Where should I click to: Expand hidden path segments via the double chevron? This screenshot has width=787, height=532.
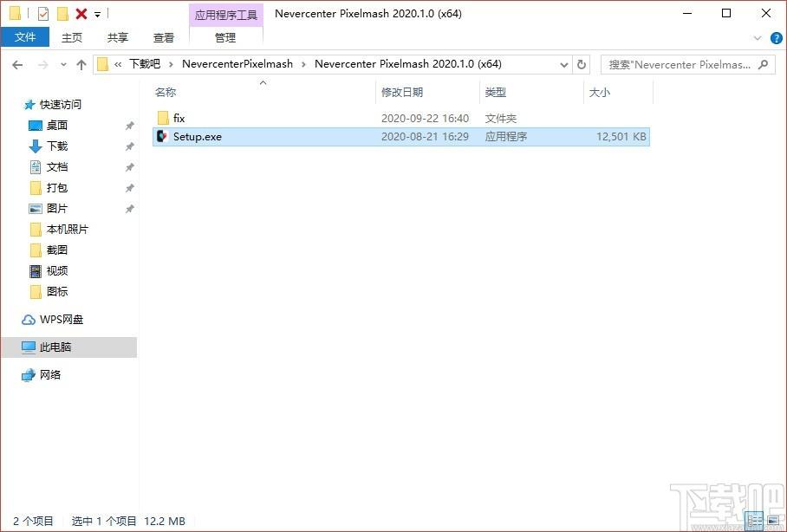pyautogui.click(x=118, y=64)
